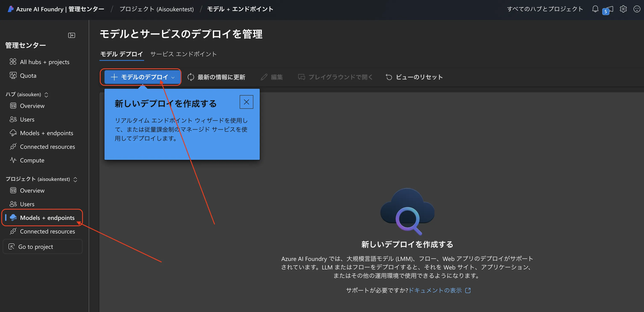This screenshot has width=644, height=312.
Task: Select the モデル デプロイ tab
Action: coord(121,54)
